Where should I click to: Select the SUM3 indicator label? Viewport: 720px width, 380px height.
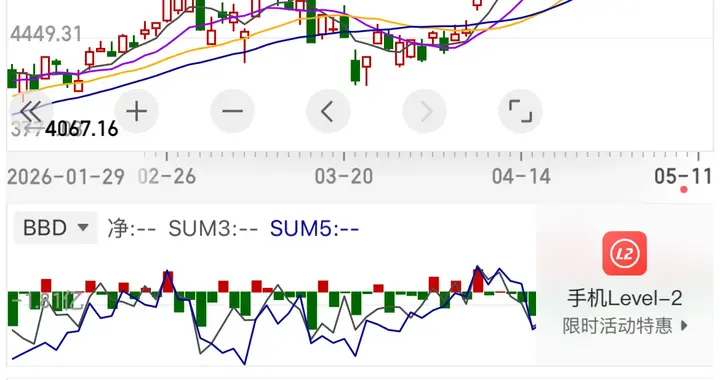click(213, 228)
